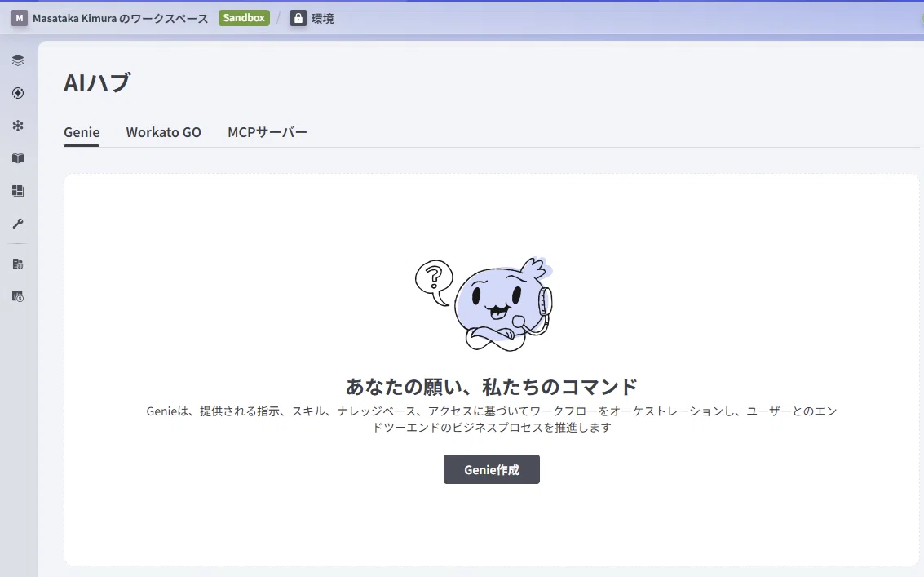Open the usage chart with dollar icon
This screenshot has height=577, width=924.
pos(18,296)
